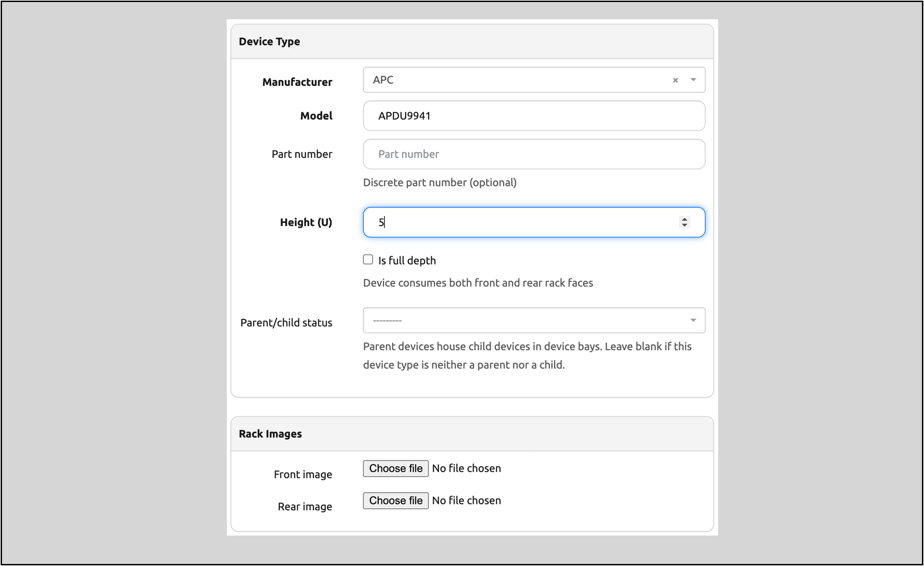Clear the APC manufacturer selection

click(x=675, y=80)
